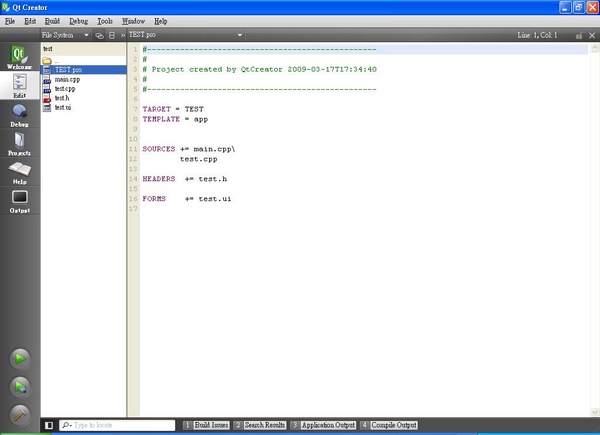Show the Output mode
This screenshot has height=435, width=600.
click(19, 201)
